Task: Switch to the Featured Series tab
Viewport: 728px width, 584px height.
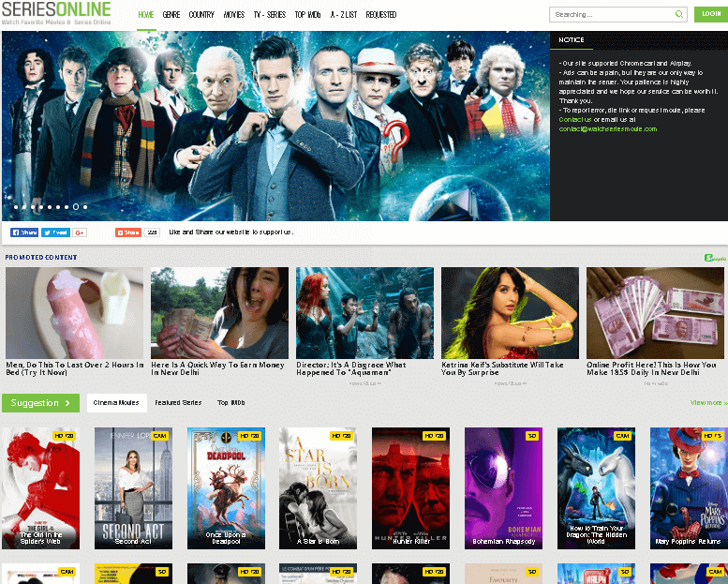Action: coord(178,403)
